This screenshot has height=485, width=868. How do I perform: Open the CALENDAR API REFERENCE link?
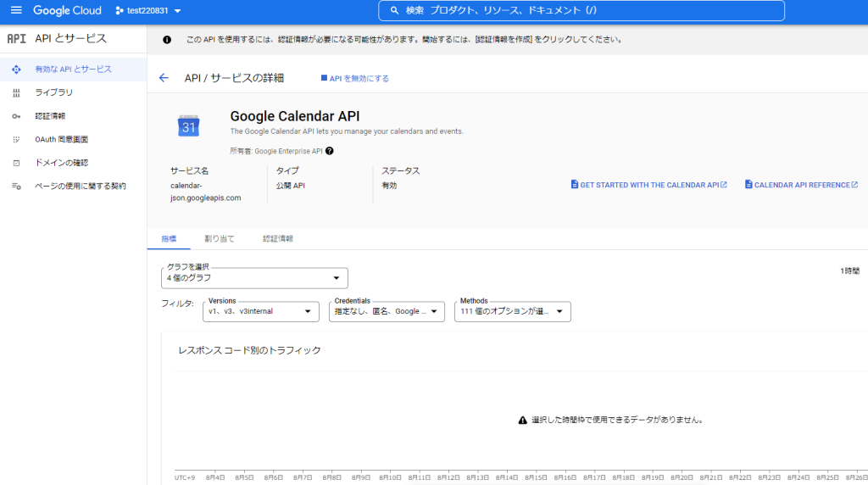(801, 185)
